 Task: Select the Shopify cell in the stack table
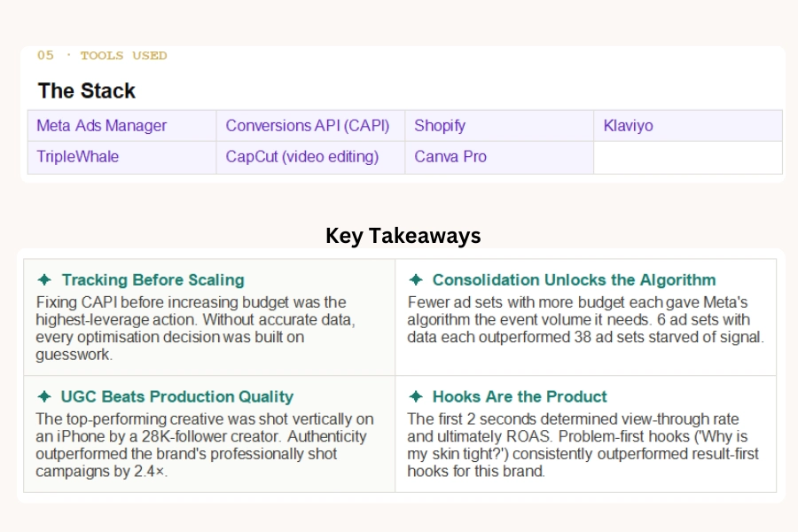click(x=440, y=125)
